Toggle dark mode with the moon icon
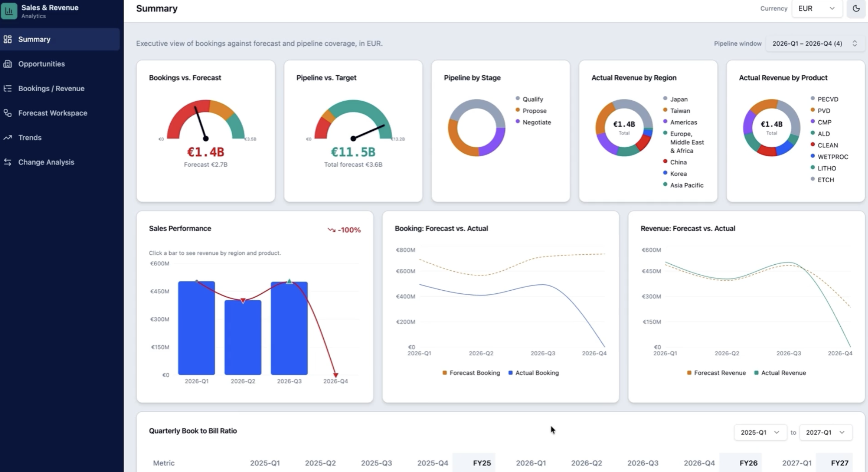The height and width of the screenshot is (472, 868). click(856, 8)
